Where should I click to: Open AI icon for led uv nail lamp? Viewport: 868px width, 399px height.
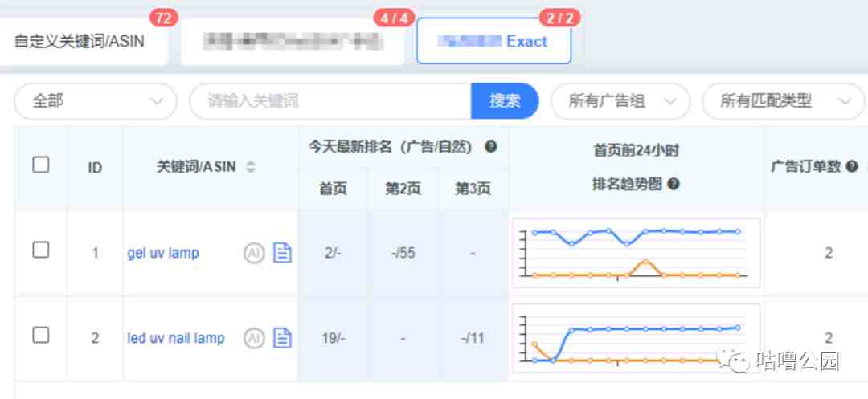point(254,338)
